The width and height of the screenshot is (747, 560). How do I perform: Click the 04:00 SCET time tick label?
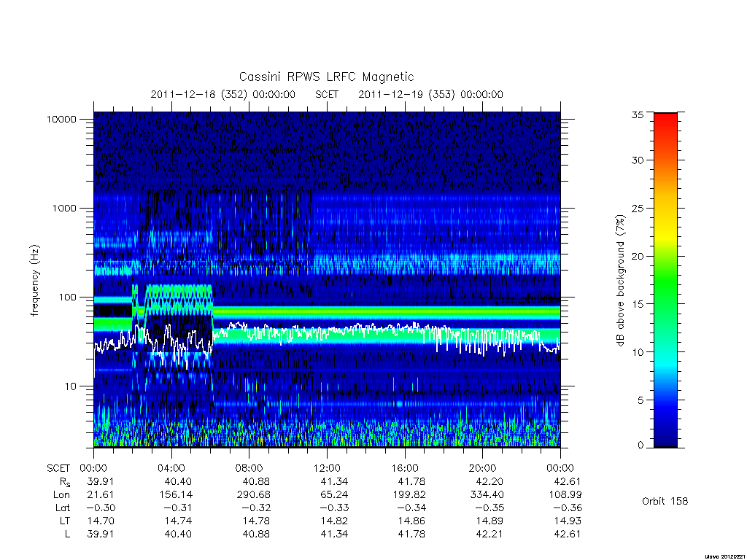pos(171,468)
